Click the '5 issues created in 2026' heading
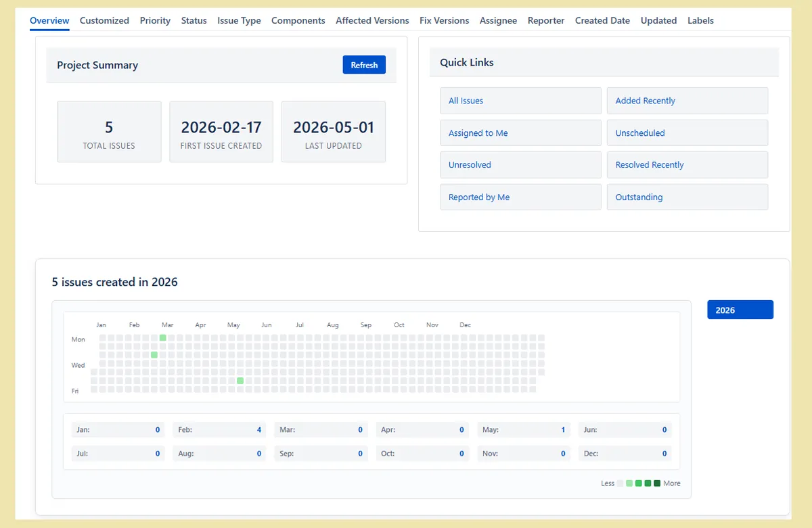This screenshot has height=528, width=812. point(115,282)
